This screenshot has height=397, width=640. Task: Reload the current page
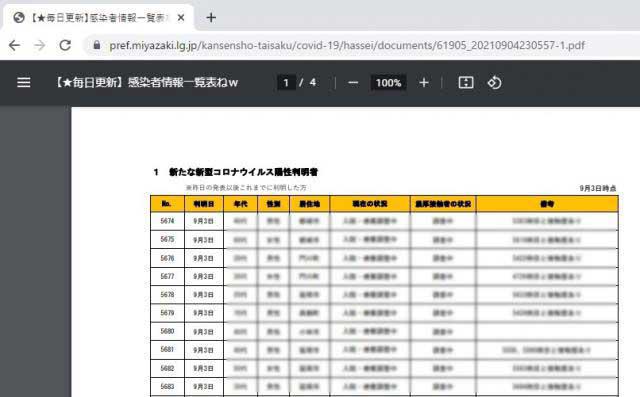point(65,45)
